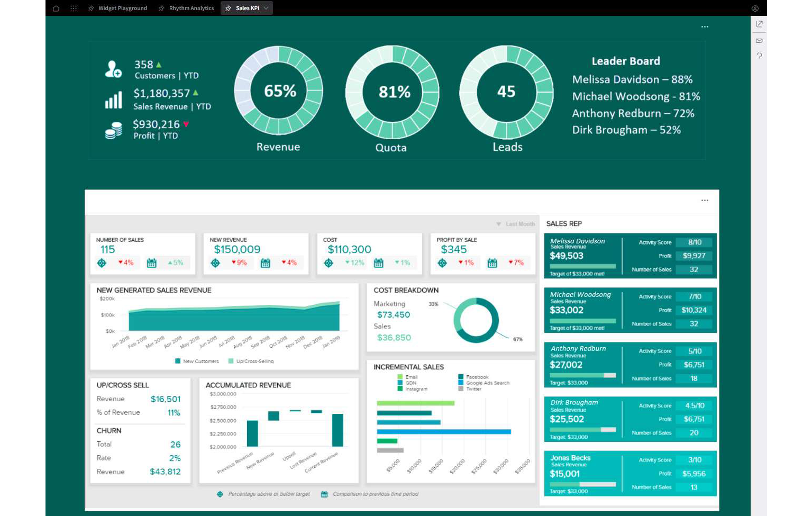This screenshot has width=812, height=516.
Task: Select Melissa Davidson – 88% in Leader Board
Action: click(x=632, y=79)
